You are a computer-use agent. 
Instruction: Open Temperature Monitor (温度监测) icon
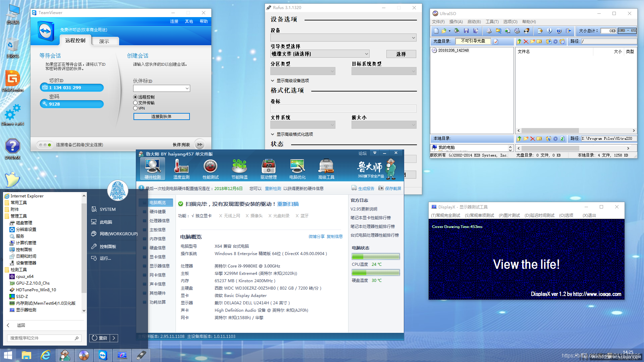(x=181, y=169)
